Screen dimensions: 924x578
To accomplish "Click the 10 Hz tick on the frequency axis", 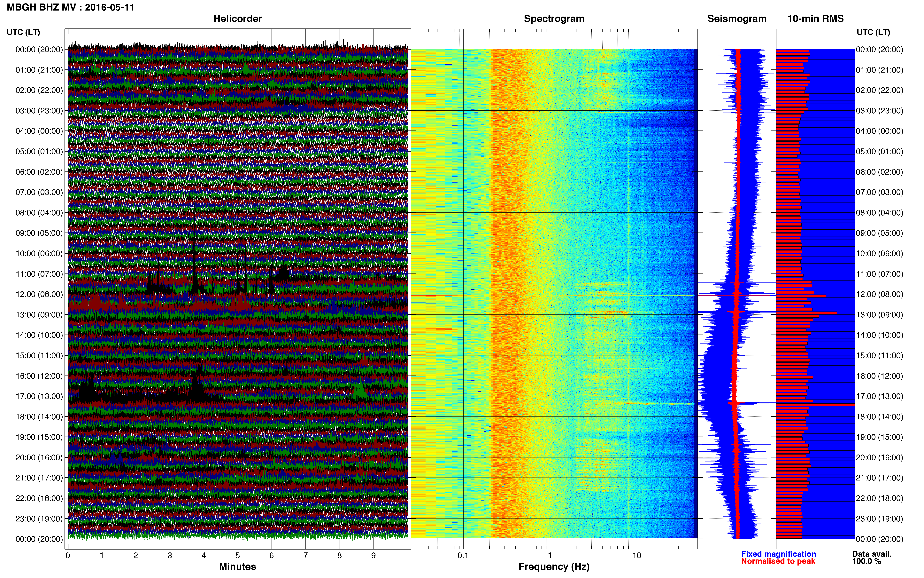I will pos(637,555).
